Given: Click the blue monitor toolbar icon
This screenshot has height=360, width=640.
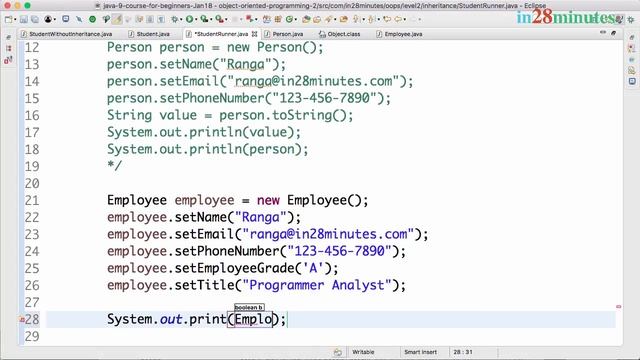Looking at the screenshot, I should pyautogui.click(x=65, y=19).
